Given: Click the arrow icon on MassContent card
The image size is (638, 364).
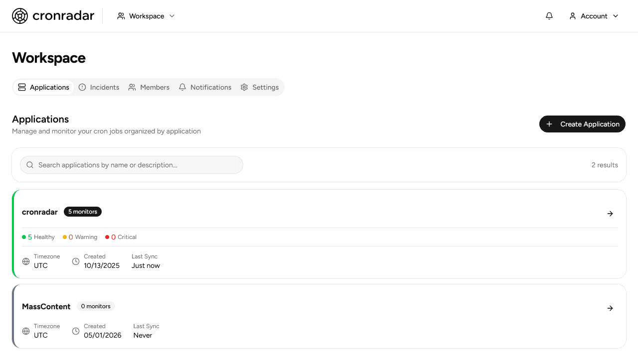Looking at the screenshot, I should [610, 308].
